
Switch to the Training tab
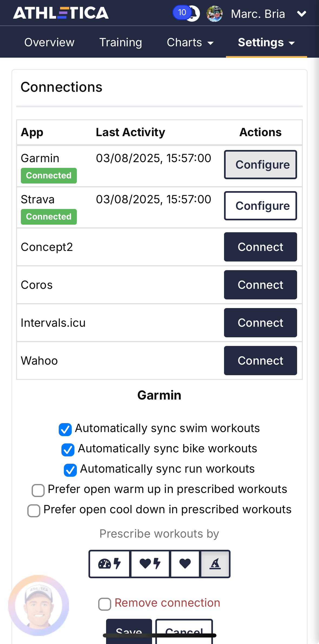point(120,43)
